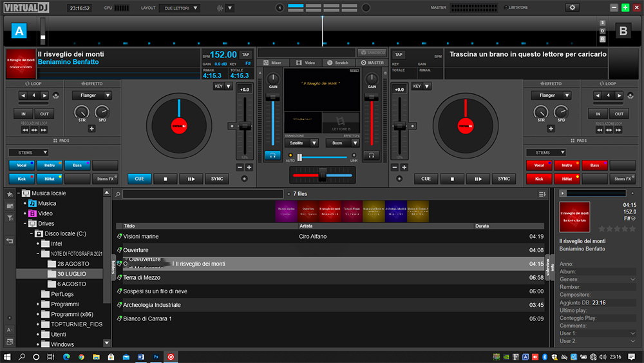Add effect slot plus on deck B
Viewport: 644px width, 363px height.
(x=551, y=129)
